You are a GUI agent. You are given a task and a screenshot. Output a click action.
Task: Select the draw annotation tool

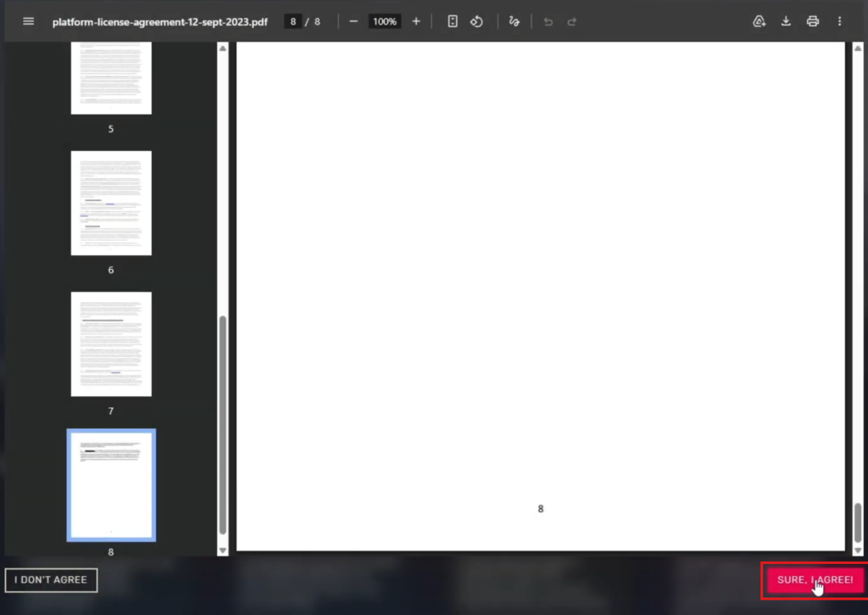tap(514, 21)
